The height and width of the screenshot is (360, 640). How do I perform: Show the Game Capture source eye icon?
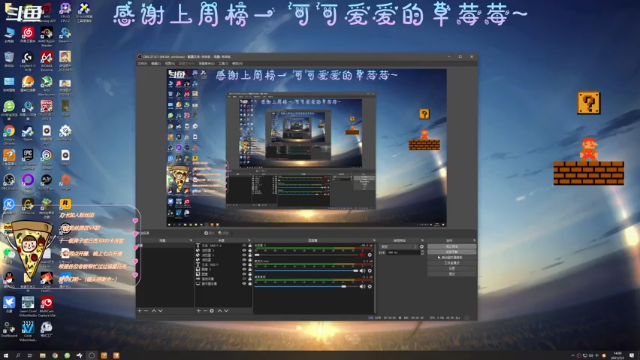coord(244,279)
